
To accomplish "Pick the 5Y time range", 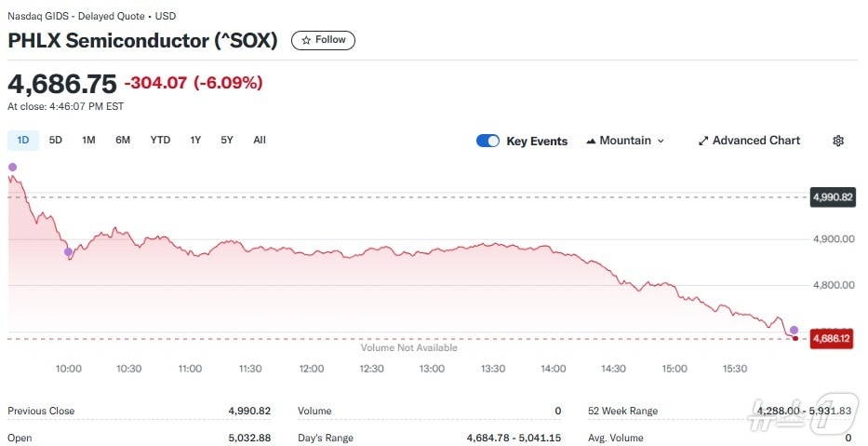I will click(x=227, y=140).
